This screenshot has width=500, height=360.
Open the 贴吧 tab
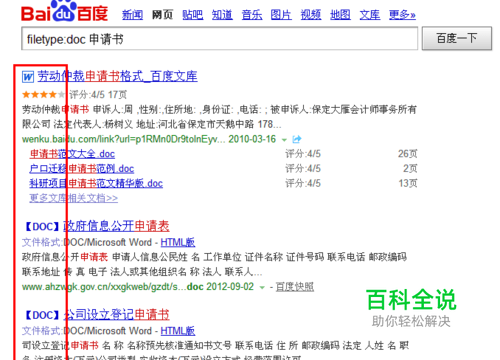tap(193, 15)
